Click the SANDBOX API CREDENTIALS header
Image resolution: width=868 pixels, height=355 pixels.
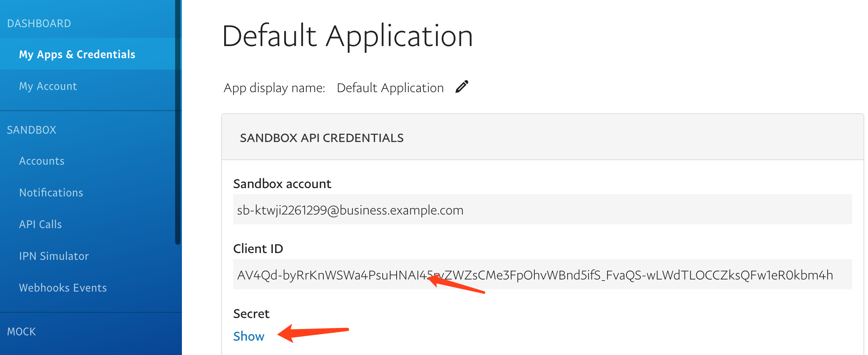[x=322, y=138]
